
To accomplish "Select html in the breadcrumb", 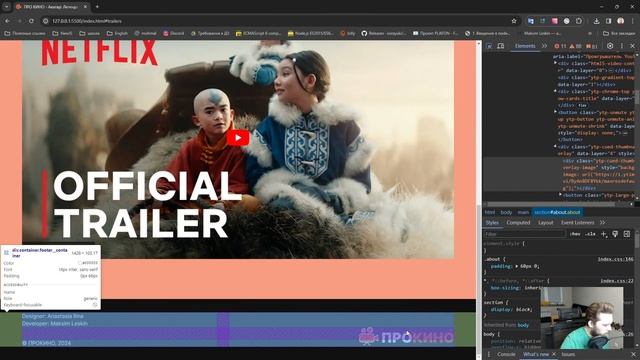I will pos(490,212).
